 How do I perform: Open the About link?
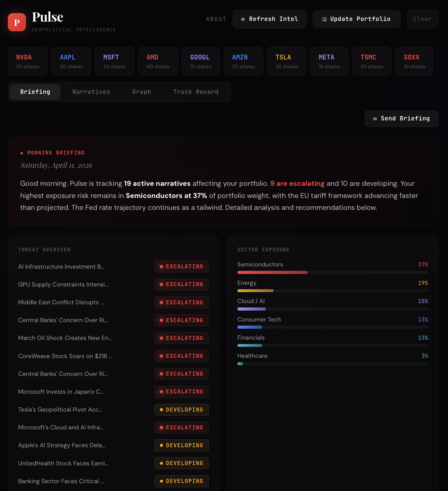(x=216, y=19)
